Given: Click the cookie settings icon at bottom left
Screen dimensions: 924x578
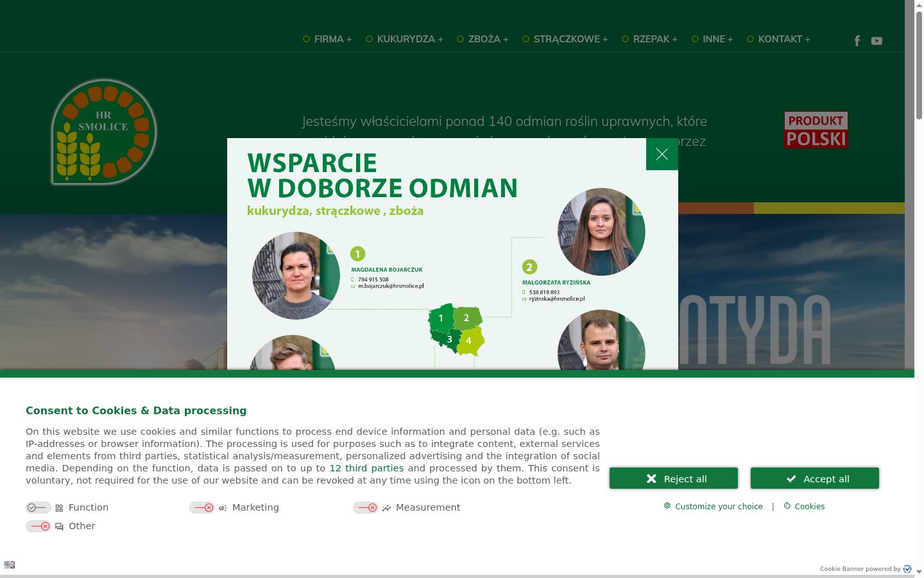Looking at the screenshot, I should 10,565.
